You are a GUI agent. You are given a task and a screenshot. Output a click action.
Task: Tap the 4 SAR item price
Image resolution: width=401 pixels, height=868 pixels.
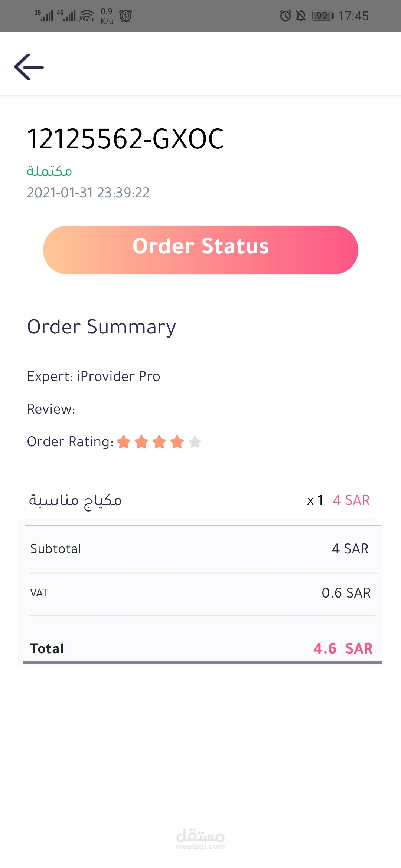click(x=351, y=500)
